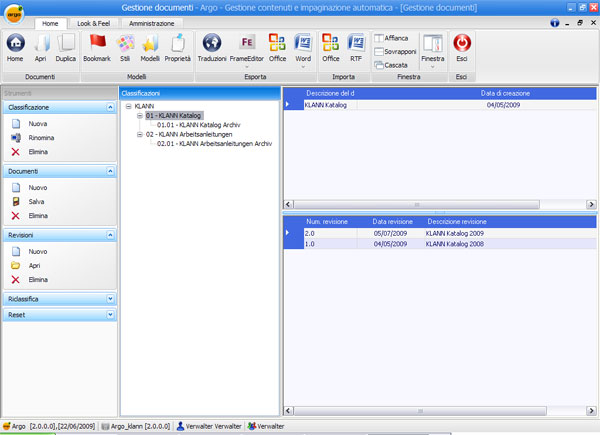Click revisions list horizontal scrollbar left arrow
600x435 pixels.
(289, 411)
